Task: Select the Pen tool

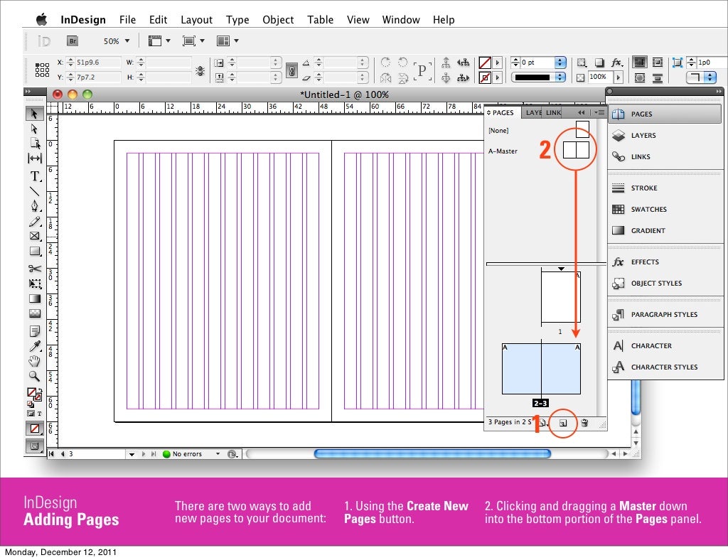Action: (34, 205)
